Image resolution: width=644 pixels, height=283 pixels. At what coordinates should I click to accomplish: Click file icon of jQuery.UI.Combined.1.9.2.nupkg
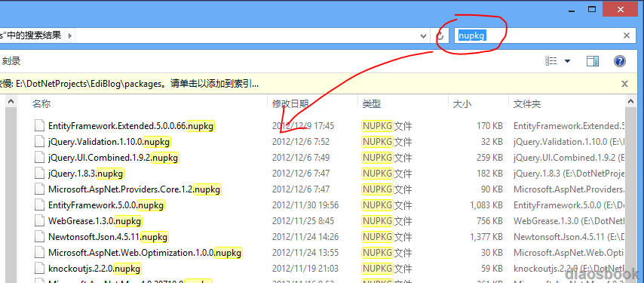[x=39, y=157]
